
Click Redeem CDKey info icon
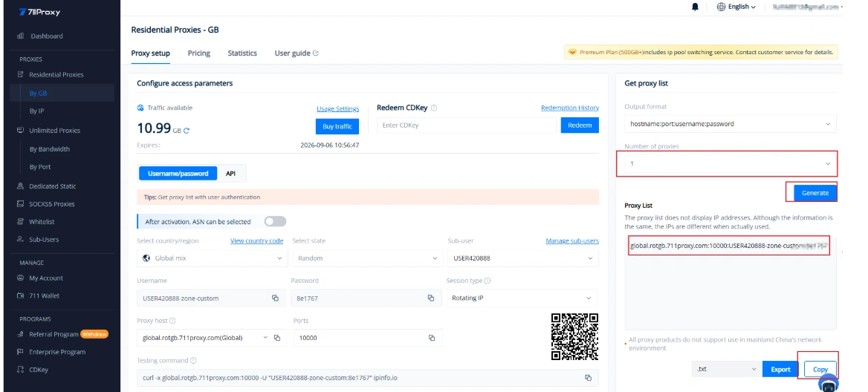tap(434, 108)
